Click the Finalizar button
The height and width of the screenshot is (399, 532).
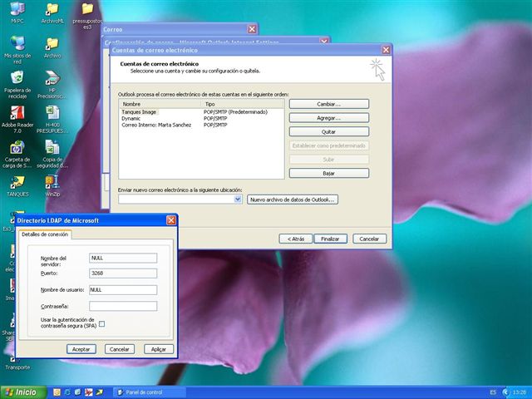[330, 239]
